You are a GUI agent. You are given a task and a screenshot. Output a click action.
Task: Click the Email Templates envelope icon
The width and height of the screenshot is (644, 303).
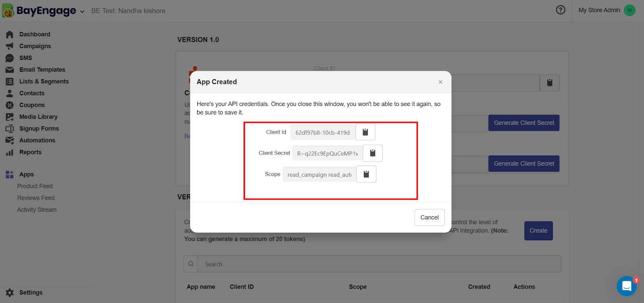coord(10,70)
